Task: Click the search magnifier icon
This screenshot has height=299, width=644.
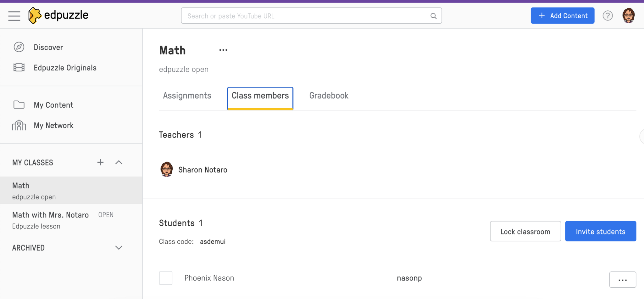Action: (x=433, y=16)
